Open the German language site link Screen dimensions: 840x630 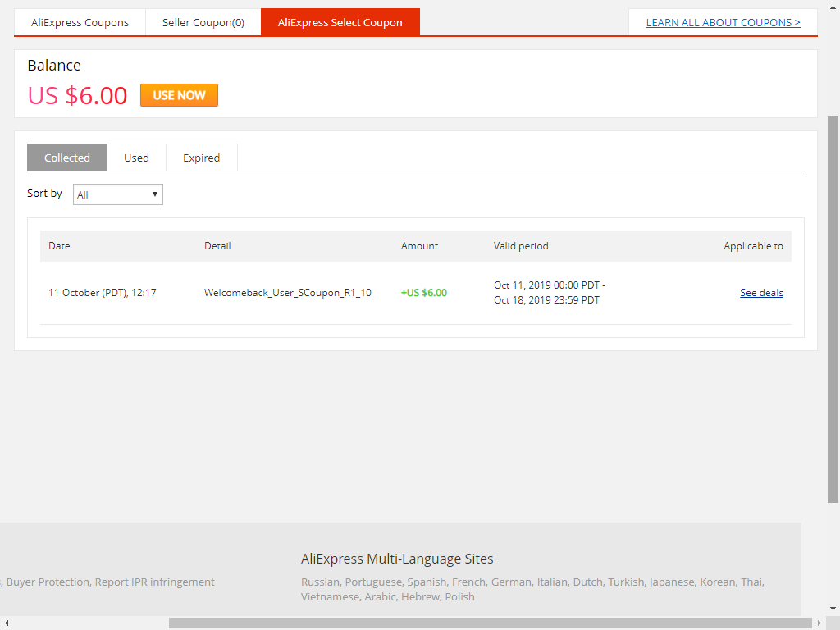[x=511, y=582]
